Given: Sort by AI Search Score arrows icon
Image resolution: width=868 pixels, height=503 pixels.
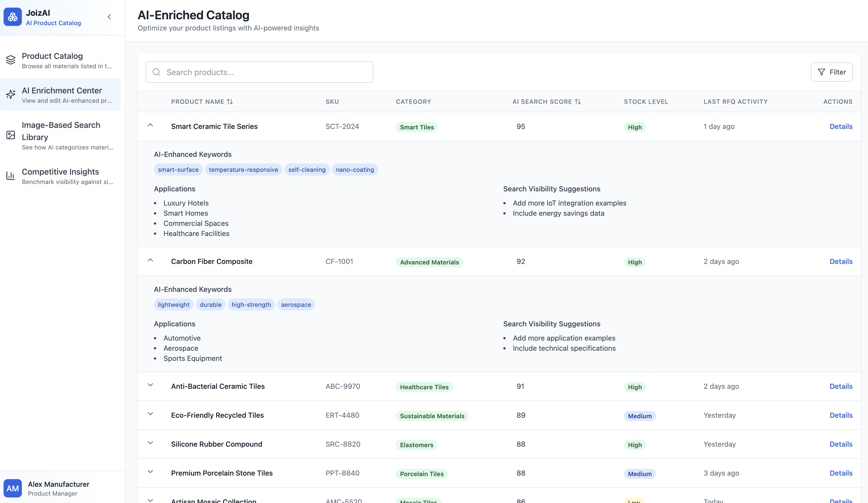Looking at the screenshot, I should click(578, 102).
